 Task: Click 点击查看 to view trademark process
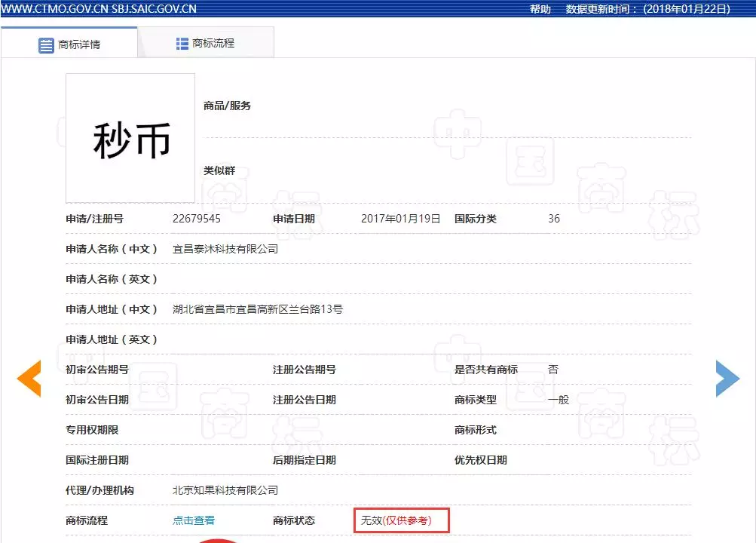[x=194, y=520]
